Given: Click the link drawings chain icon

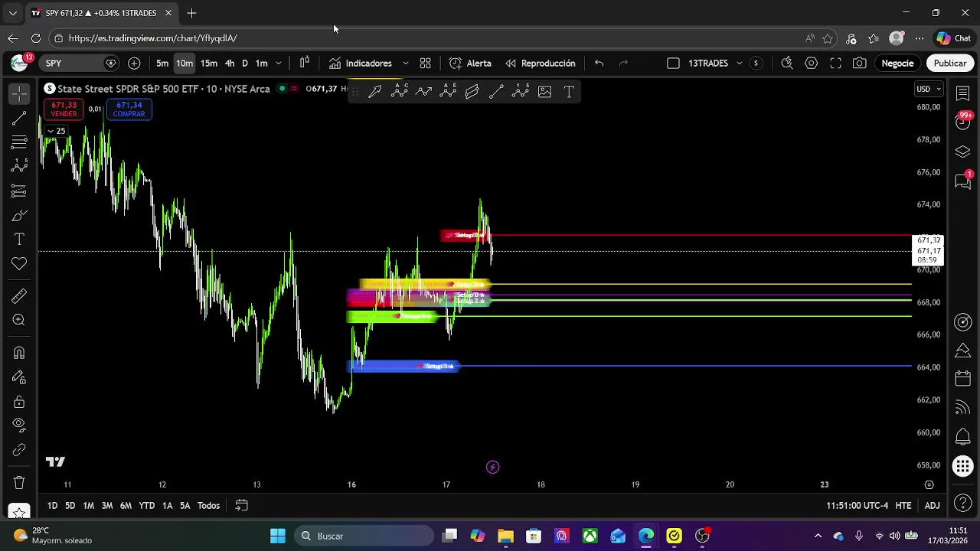Looking at the screenshot, I should click(x=19, y=449).
